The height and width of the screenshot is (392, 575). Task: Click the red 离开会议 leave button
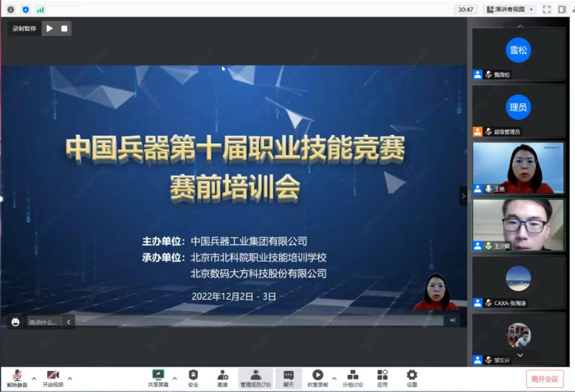coord(544,379)
